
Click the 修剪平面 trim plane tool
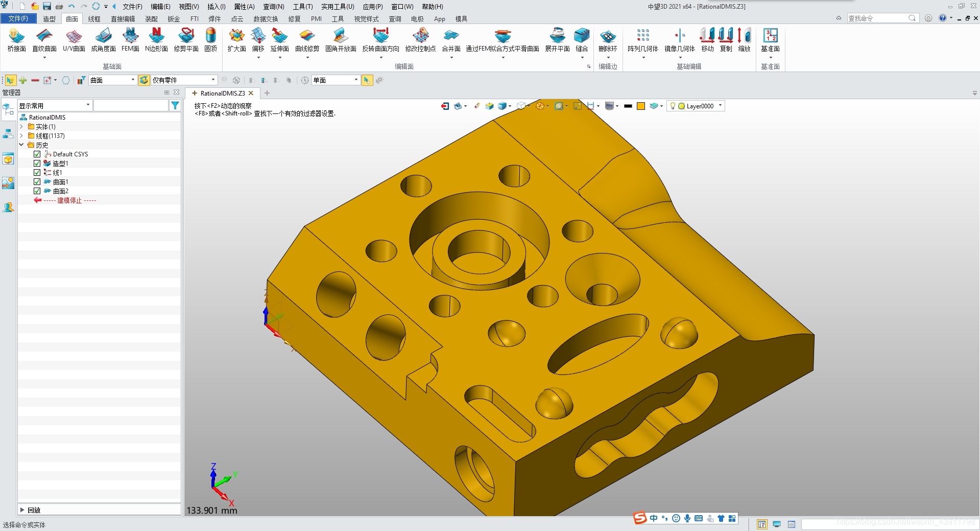click(x=186, y=40)
